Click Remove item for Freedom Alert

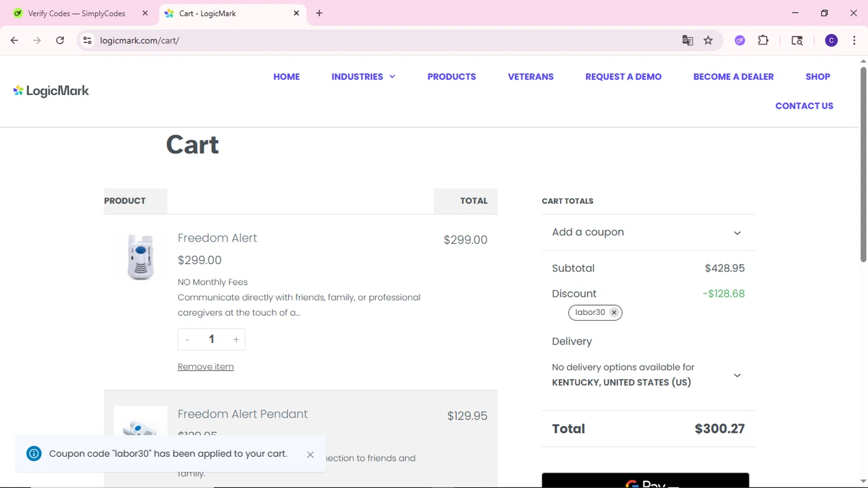click(x=205, y=367)
